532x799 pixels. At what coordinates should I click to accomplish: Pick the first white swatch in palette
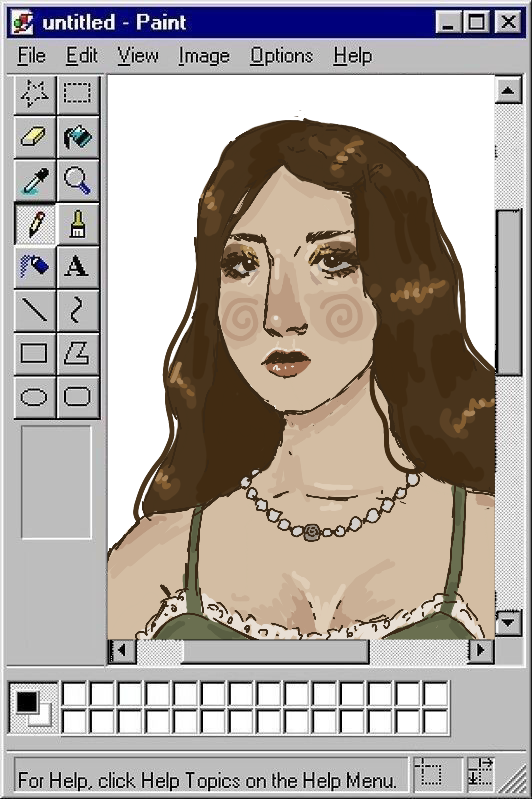(x=74, y=694)
